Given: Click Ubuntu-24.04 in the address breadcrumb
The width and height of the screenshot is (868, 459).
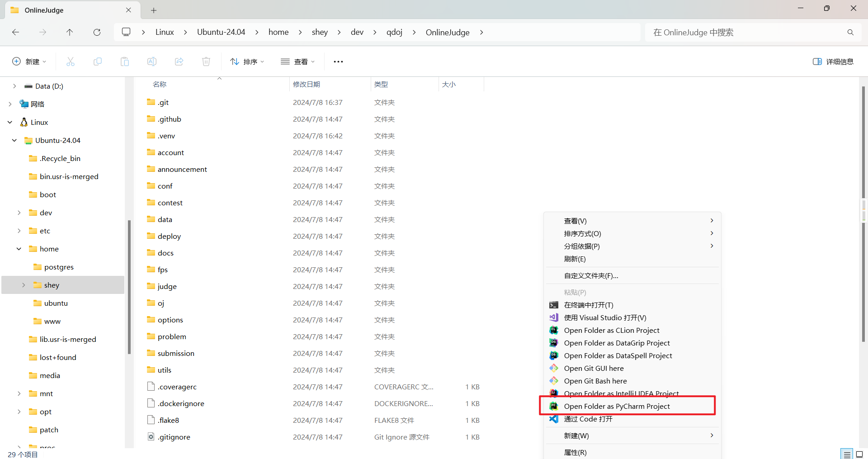Looking at the screenshot, I should pyautogui.click(x=221, y=32).
